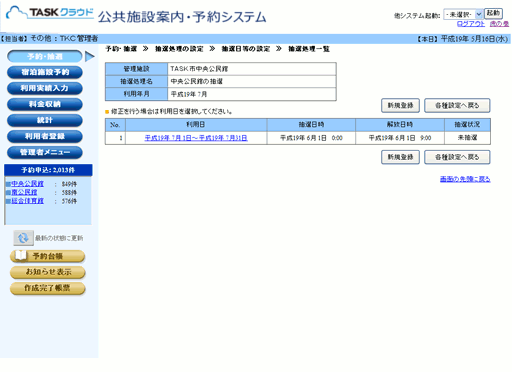The width and height of the screenshot is (512, 372).
Task: Click 新規登録 button above the table
Action: point(400,106)
